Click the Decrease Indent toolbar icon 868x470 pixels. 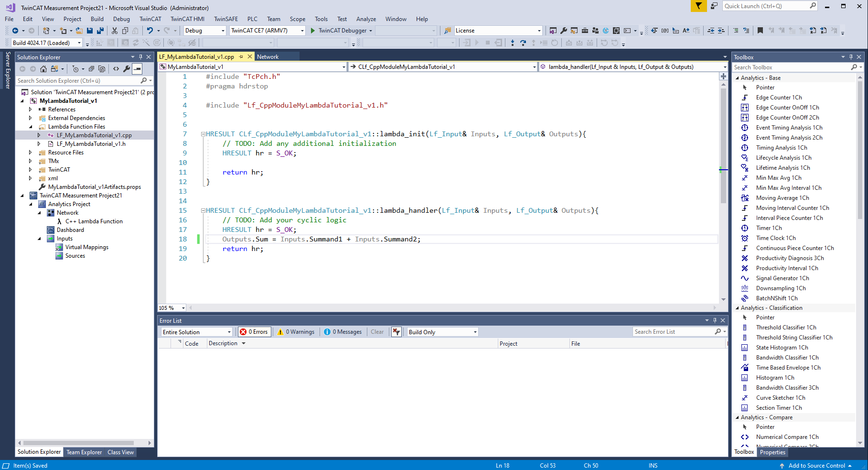(x=711, y=31)
